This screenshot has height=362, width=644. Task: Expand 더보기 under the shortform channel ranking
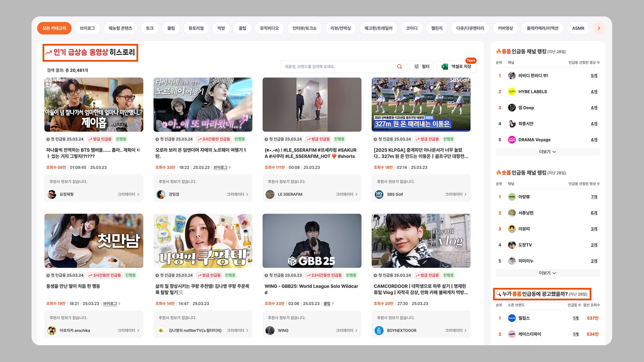[x=547, y=273]
